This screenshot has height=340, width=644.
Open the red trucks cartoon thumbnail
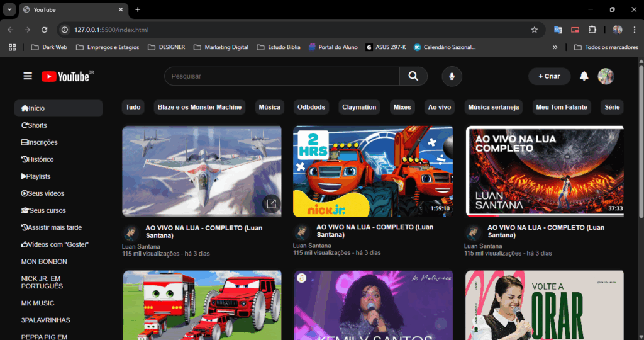tap(202, 305)
